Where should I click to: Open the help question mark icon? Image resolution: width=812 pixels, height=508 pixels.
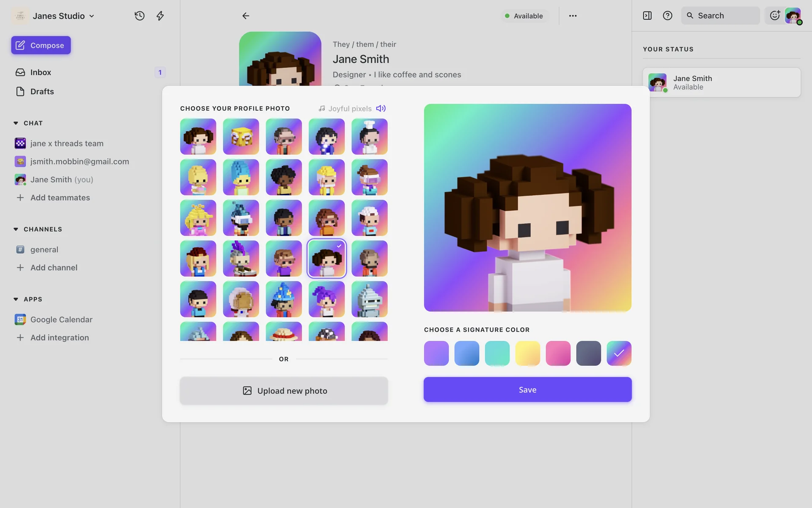click(667, 16)
